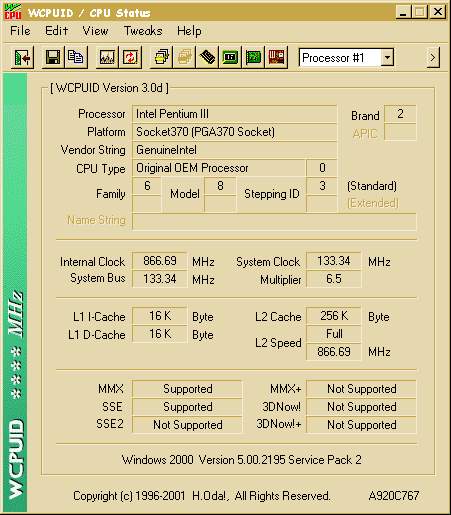Viewport: 451px width, 515px height.
Task: Click the L2 Speed Full value
Action: (333, 334)
